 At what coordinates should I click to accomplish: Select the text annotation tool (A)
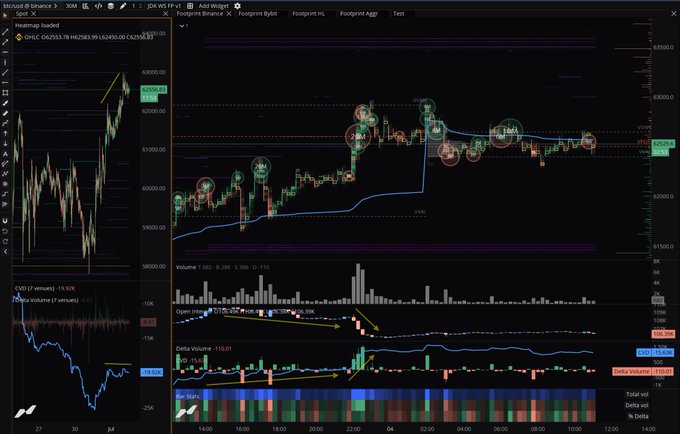click(x=5, y=154)
